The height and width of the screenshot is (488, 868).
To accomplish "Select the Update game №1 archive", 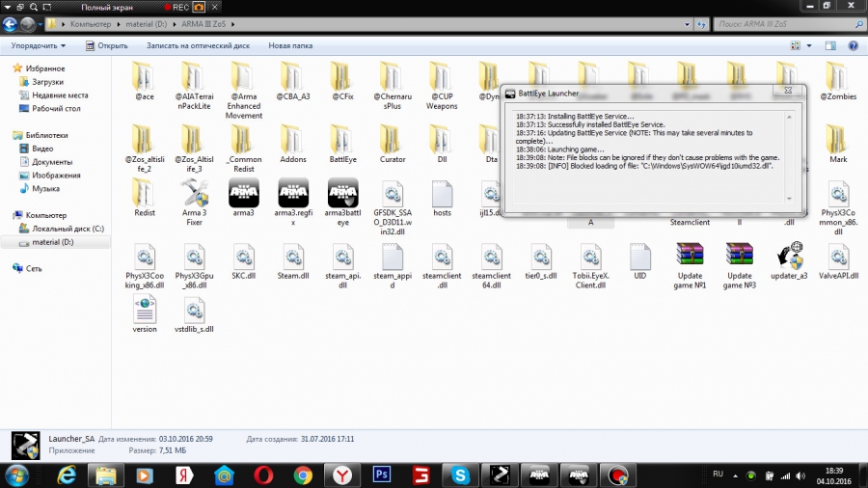I will click(x=690, y=265).
